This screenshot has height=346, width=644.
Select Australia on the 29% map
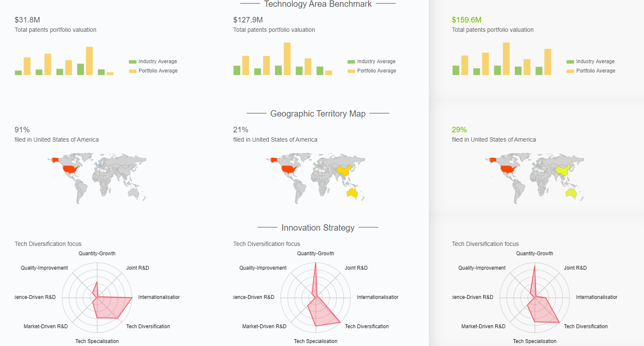[571, 193]
